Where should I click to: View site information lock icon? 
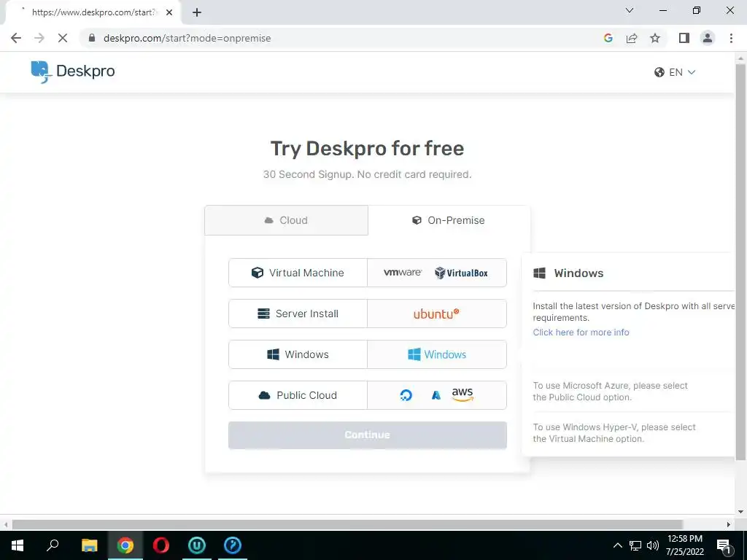(92, 38)
